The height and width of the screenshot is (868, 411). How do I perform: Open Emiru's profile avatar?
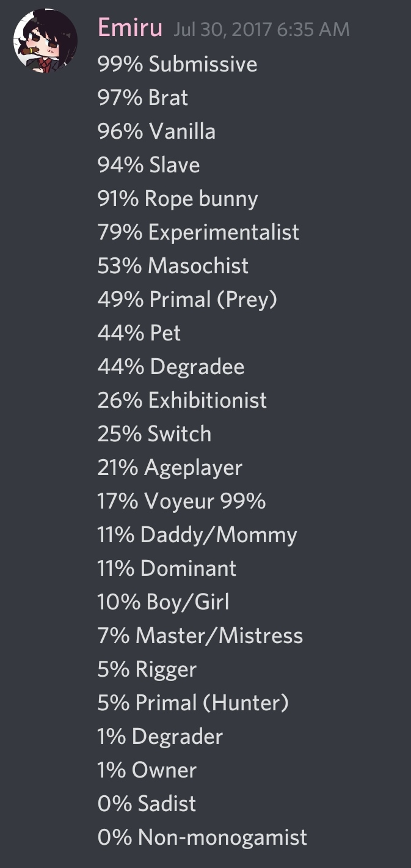click(x=46, y=42)
